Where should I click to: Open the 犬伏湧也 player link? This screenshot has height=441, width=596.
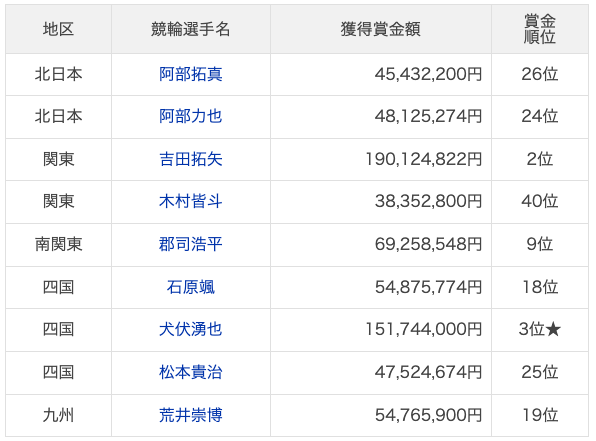pyautogui.click(x=190, y=329)
